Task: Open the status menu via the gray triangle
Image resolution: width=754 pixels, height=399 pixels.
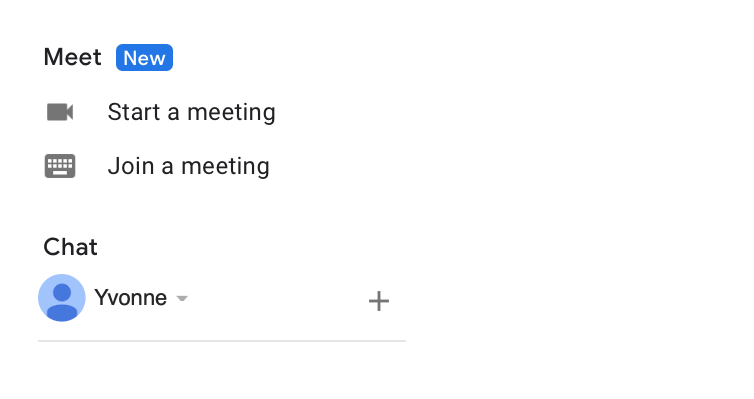Action: click(182, 299)
